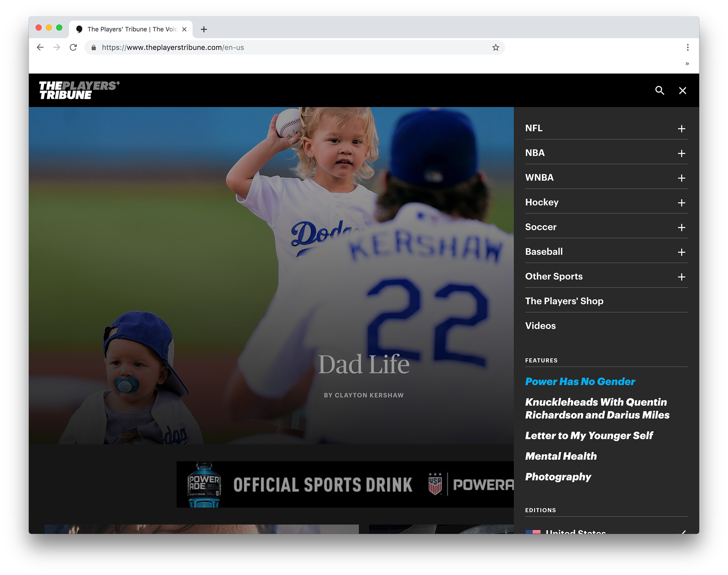Screen dimensions: 728x575
Task: Open Knuckleheads With Quentin Richardson feature
Action: tap(597, 408)
